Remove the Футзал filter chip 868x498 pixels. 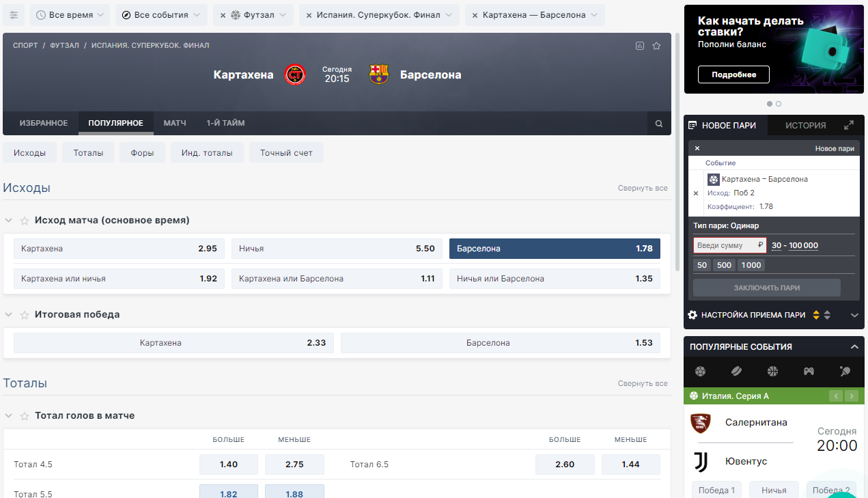223,15
